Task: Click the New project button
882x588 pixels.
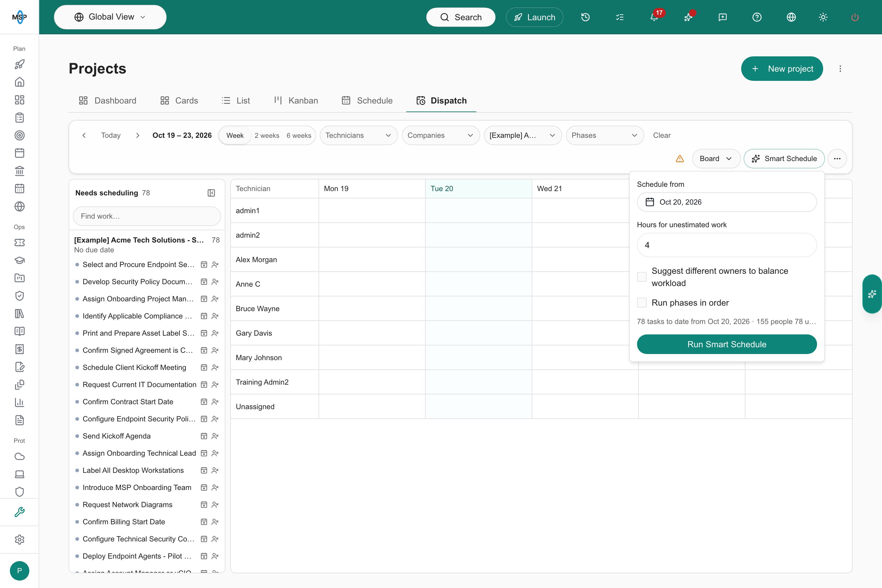Action: pos(782,69)
